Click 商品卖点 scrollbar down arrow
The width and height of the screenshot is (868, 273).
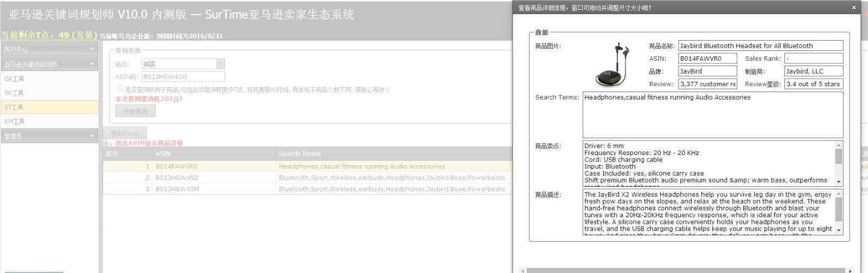(x=839, y=182)
